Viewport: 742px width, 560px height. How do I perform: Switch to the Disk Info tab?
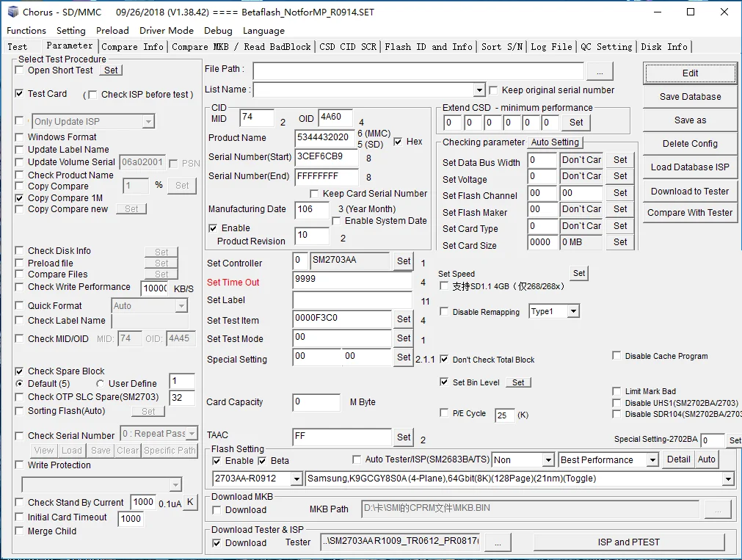[x=664, y=46]
